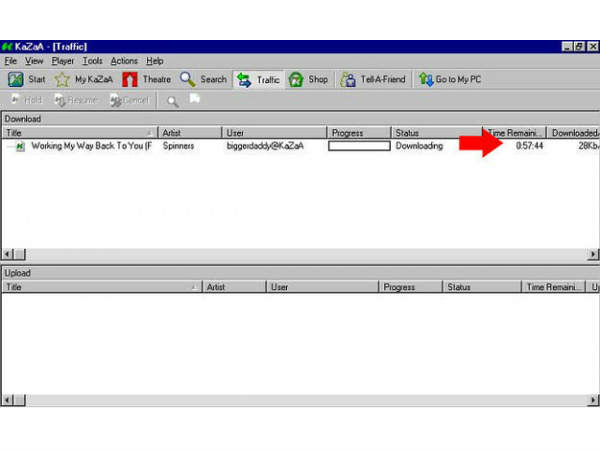
Task: Sort uploads by Artist column
Action: 234,287
